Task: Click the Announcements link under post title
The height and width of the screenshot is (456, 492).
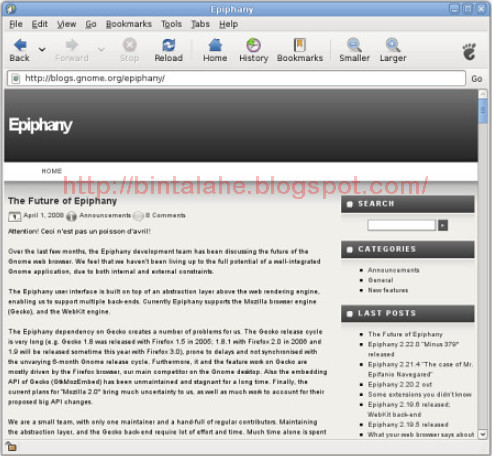Action: tap(105, 215)
